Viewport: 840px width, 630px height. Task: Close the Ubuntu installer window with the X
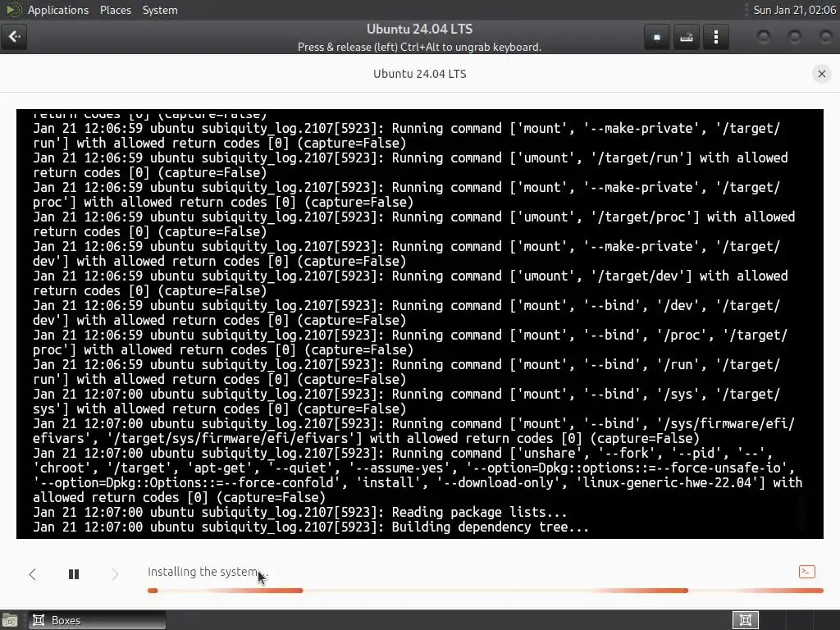[821, 74]
